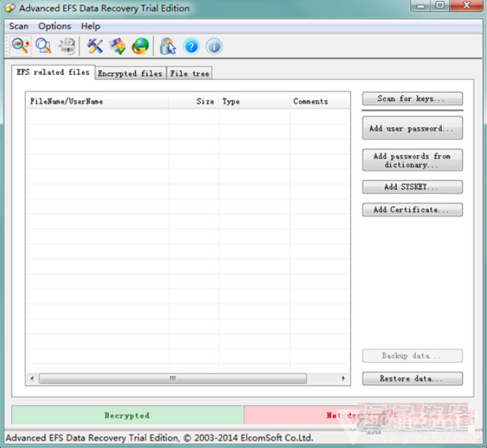Click Scan for keys button
This screenshot has height=448, width=487.
click(x=412, y=99)
